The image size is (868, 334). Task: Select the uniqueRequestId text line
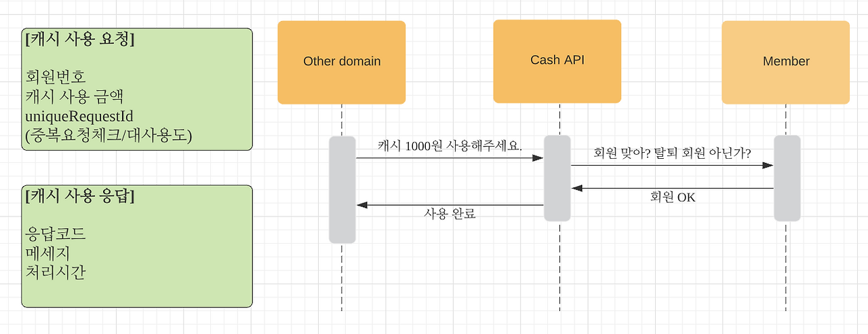coord(79,116)
